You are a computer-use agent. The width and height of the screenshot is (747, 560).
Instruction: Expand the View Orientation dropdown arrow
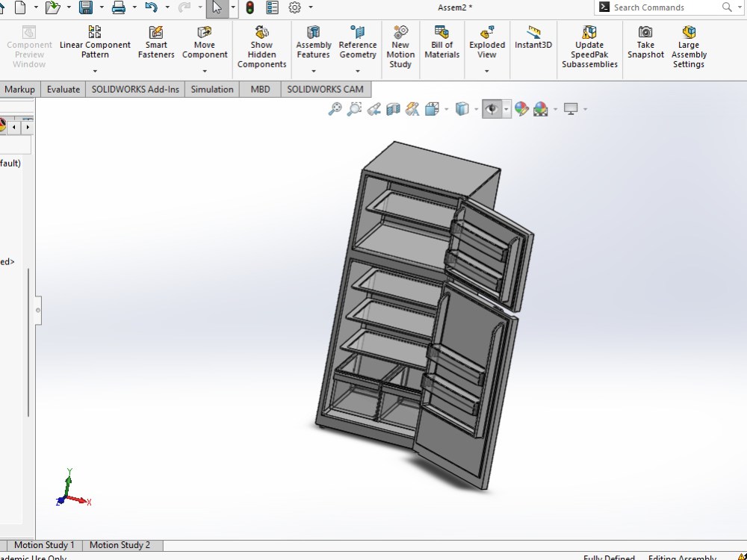click(x=446, y=109)
